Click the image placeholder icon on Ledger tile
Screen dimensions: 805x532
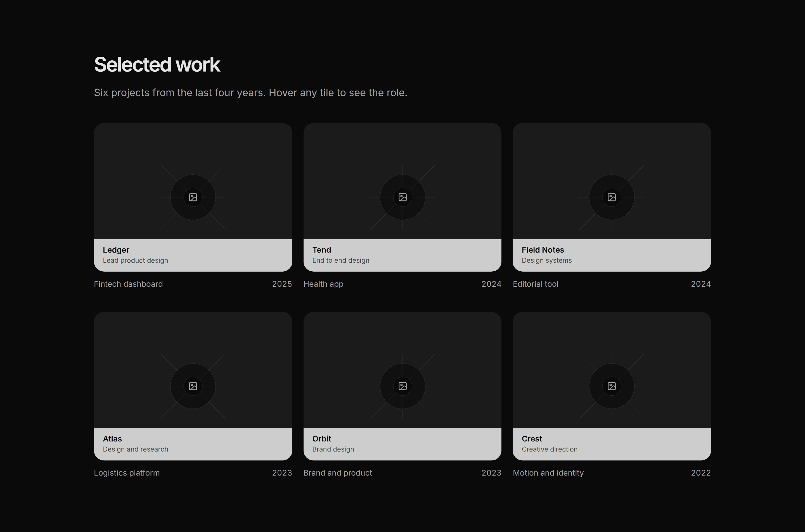point(193,197)
